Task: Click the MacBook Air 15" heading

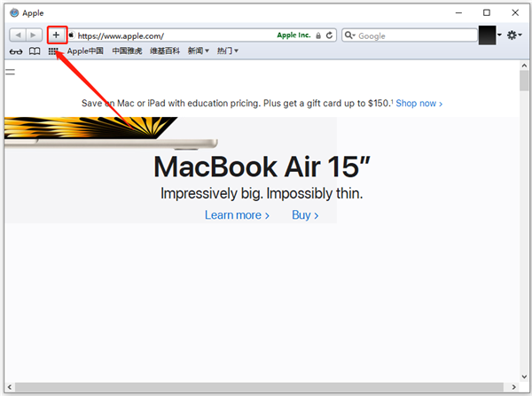Action: coord(262,167)
